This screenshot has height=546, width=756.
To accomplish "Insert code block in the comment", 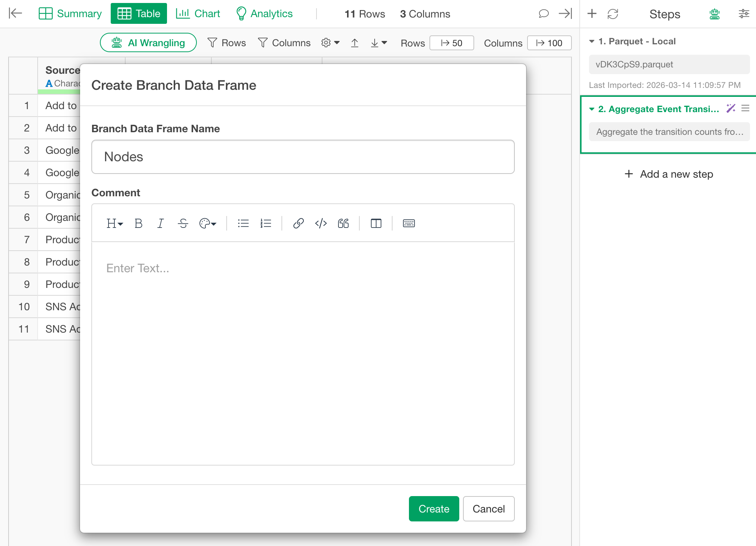I will click(321, 223).
